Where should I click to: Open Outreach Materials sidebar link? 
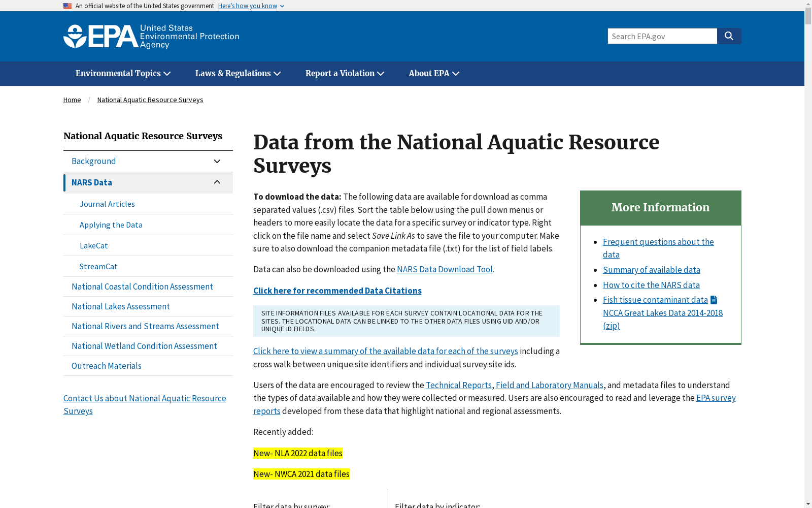click(x=107, y=366)
